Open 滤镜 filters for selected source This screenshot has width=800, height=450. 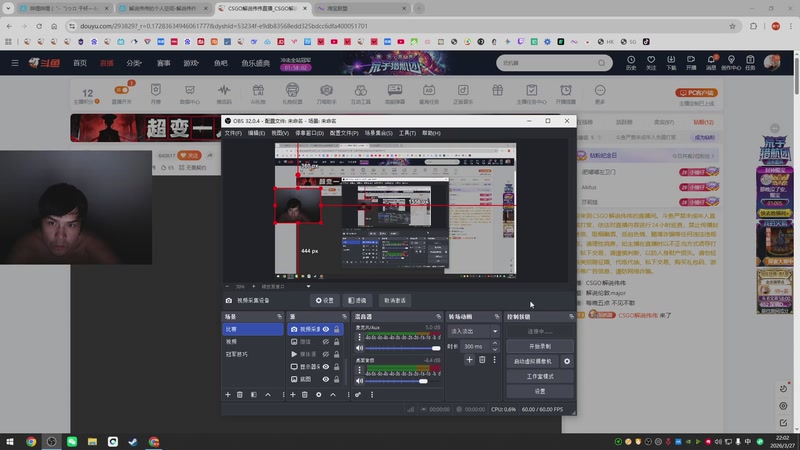click(x=357, y=301)
